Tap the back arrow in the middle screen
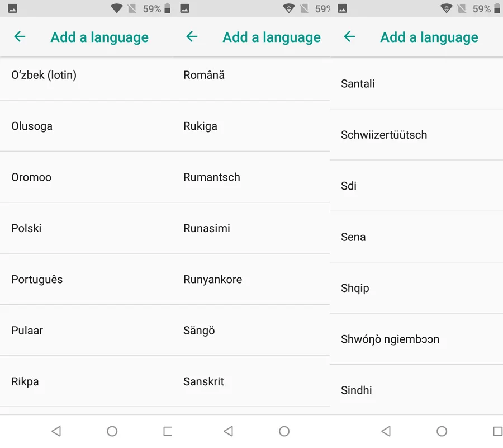 192,36
